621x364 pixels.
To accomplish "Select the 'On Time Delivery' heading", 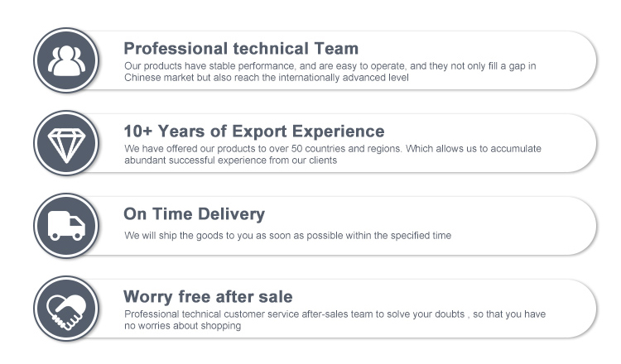I will click(194, 213).
